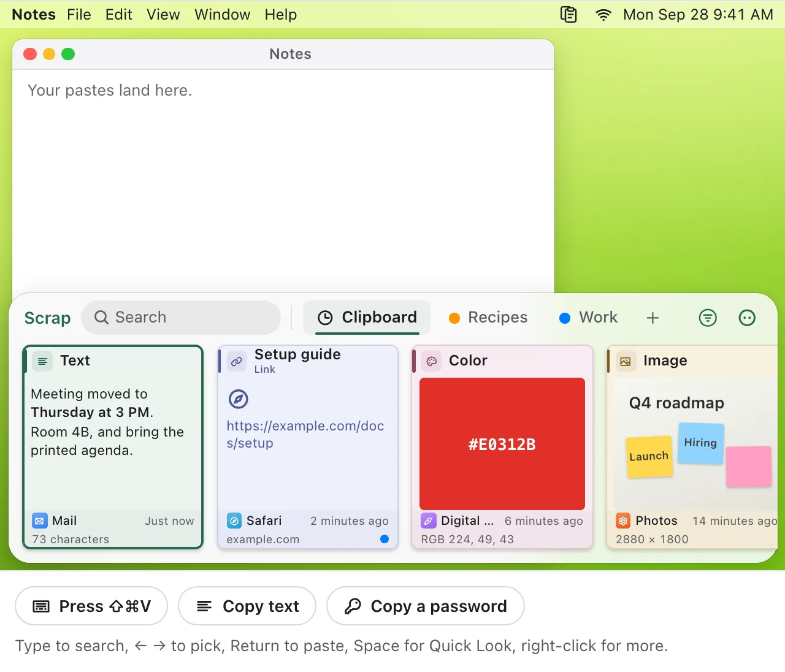Click the palette icon on the Color card
Image resolution: width=785 pixels, height=672 pixels.
coord(431,361)
